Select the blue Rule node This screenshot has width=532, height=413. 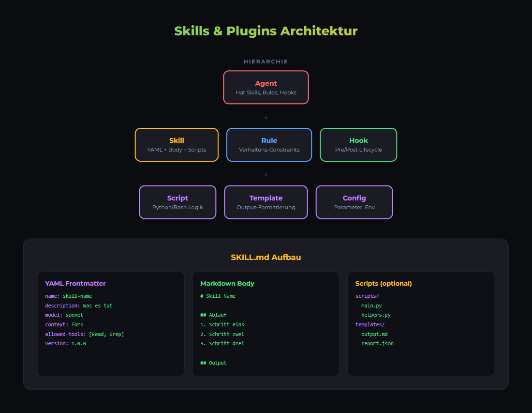(269, 145)
